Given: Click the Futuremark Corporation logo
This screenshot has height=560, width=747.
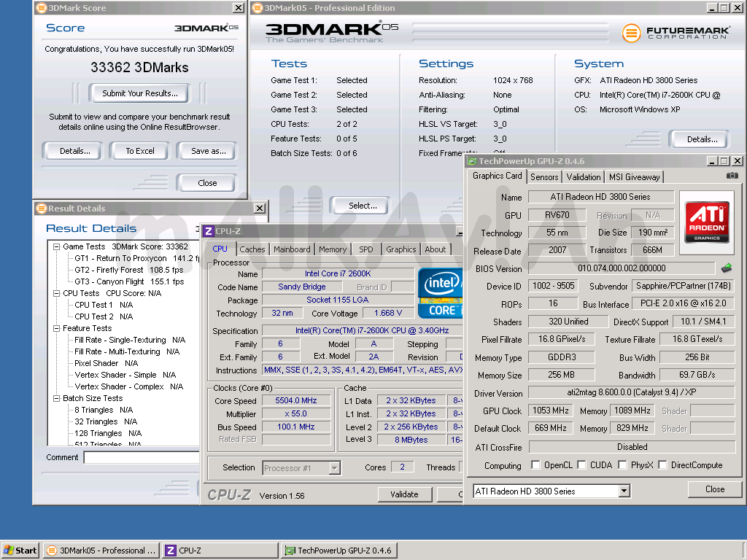Looking at the screenshot, I should tap(676, 33).
